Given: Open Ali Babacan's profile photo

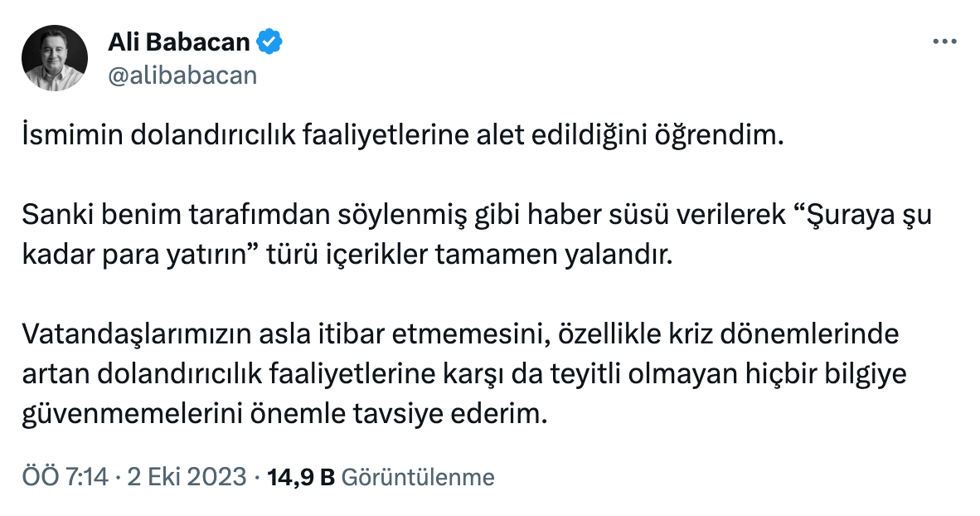Looking at the screenshot, I should (x=55, y=57).
